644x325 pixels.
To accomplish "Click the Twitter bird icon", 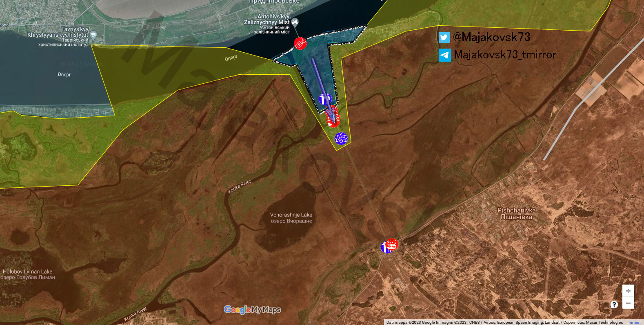I will (444, 38).
